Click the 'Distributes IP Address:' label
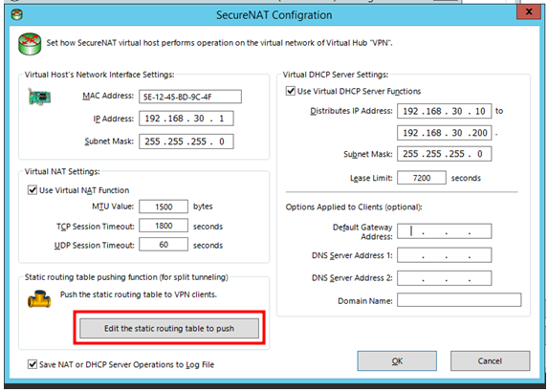The image size is (548, 392). click(351, 111)
